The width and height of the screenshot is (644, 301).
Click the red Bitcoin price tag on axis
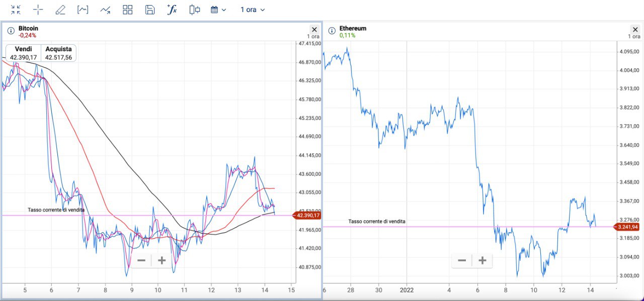coord(307,216)
